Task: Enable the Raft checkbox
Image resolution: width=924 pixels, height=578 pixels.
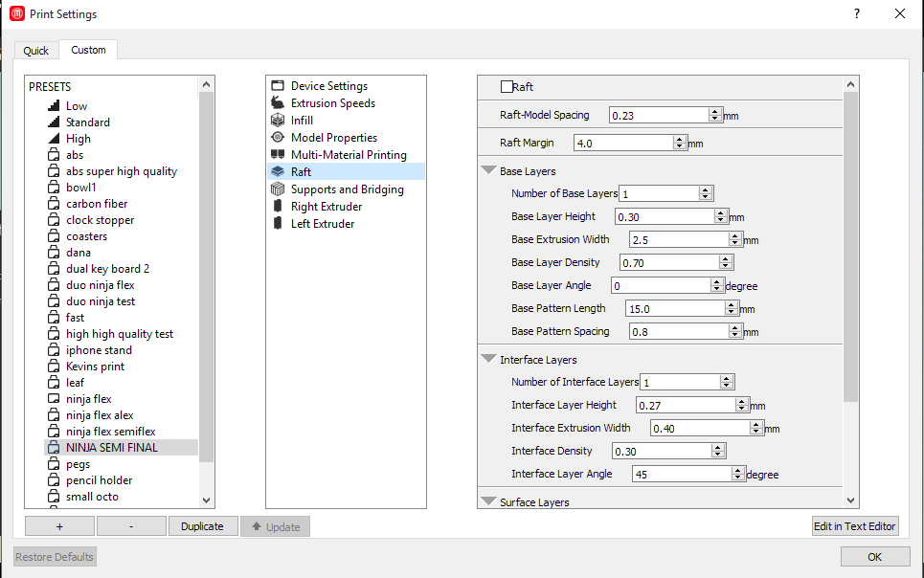Action: pyautogui.click(x=507, y=87)
